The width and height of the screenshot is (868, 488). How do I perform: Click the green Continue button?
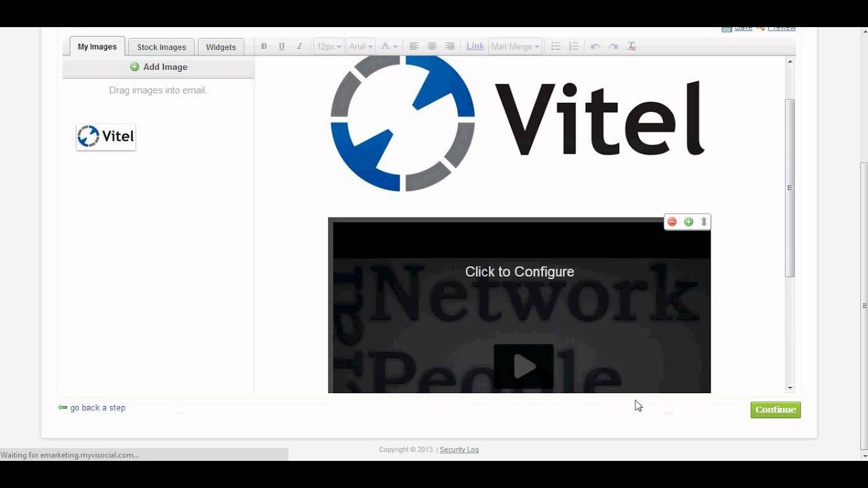[x=776, y=409]
